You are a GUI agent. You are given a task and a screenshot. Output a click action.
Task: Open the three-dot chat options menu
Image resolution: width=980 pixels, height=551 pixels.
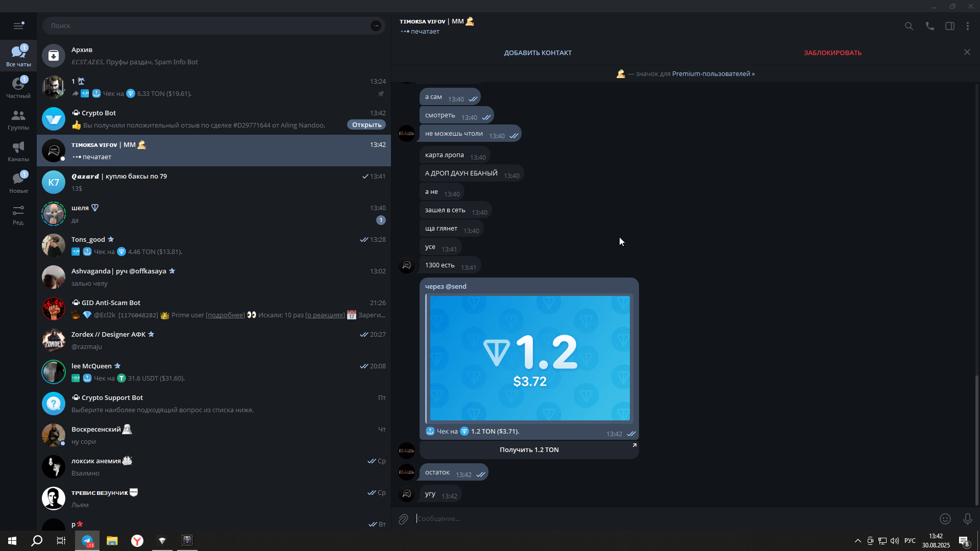968,26
